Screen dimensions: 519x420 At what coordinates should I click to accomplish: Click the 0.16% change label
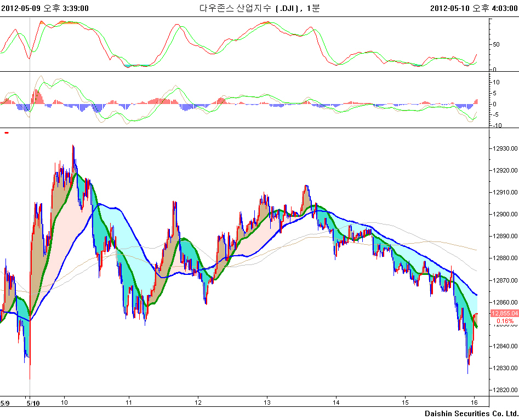pyautogui.click(x=505, y=321)
